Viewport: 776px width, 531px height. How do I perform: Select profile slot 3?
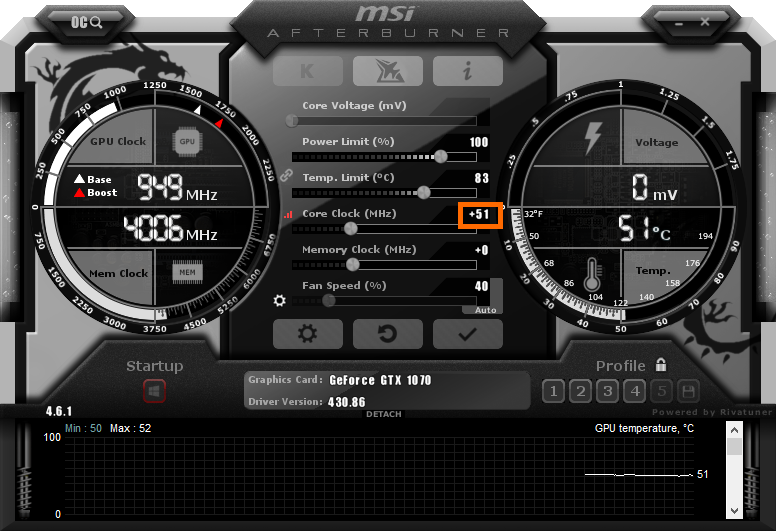(607, 391)
